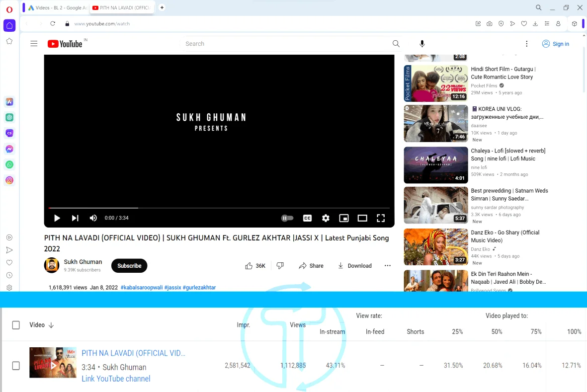Open the YouTube guide hamburger menu
This screenshot has width=587, height=392.
pos(34,44)
